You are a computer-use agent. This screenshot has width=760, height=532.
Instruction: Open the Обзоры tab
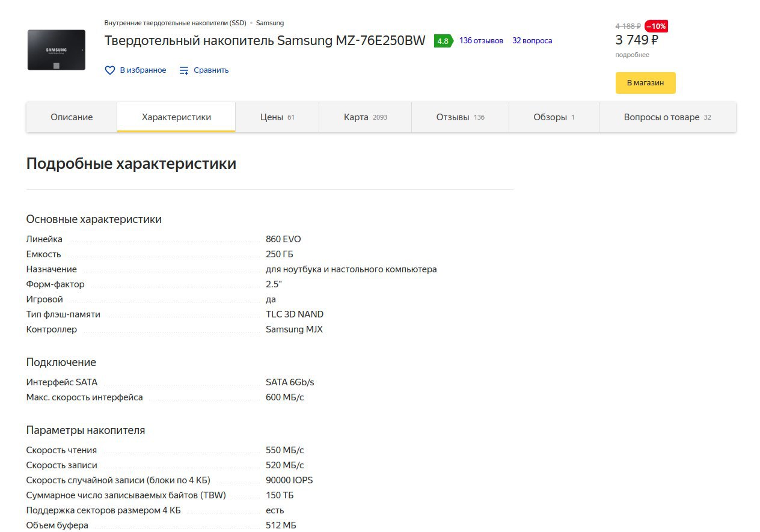[x=554, y=117]
